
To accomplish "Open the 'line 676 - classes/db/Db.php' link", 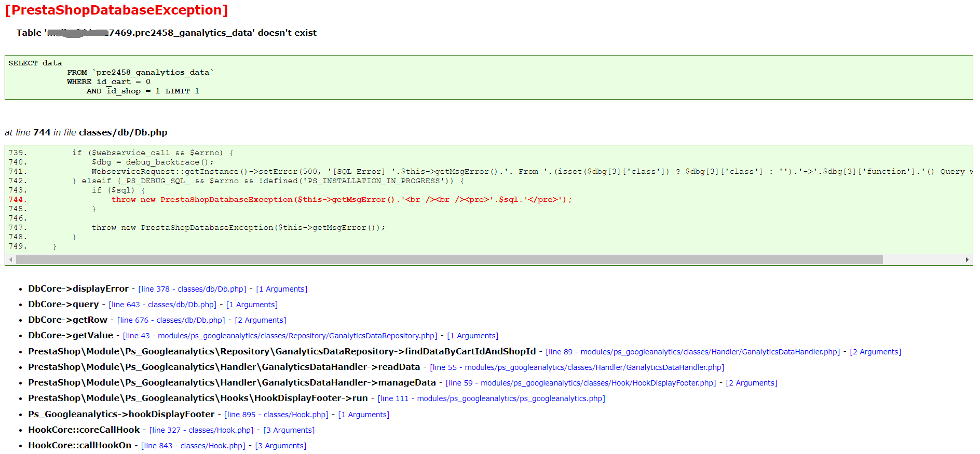I will (171, 320).
